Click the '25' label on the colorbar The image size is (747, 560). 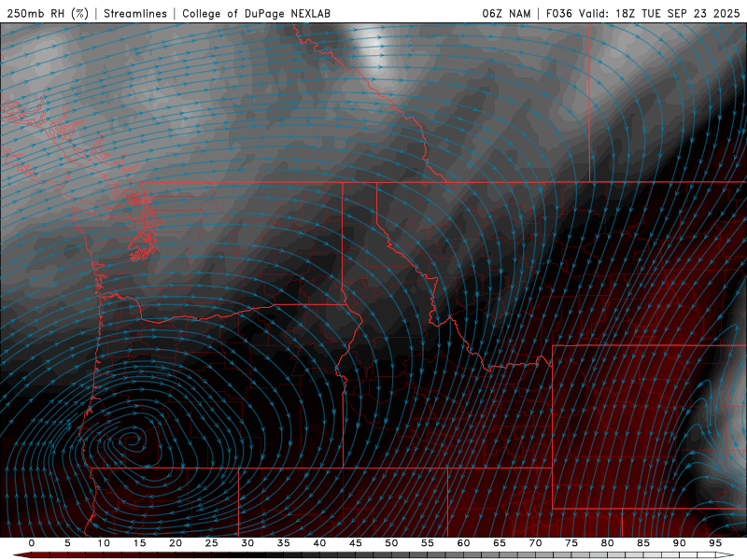[212, 543]
